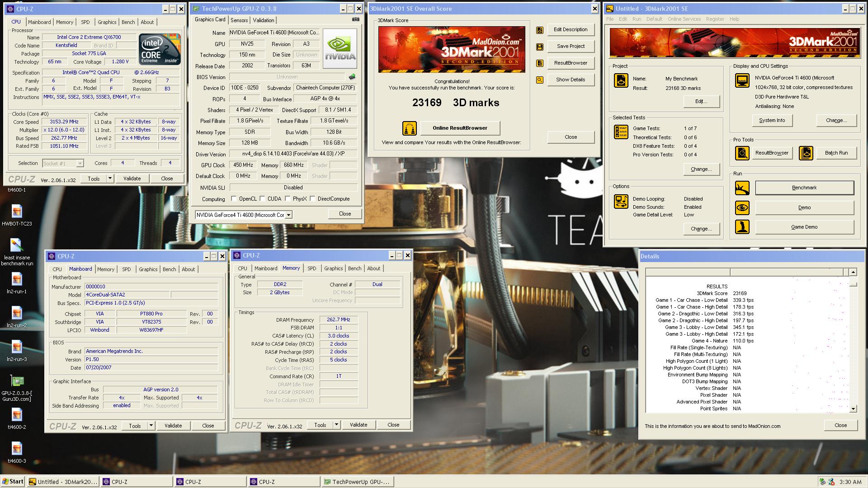
Task: Click the Show Details magnifier icon
Action: pyautogui.click(x=540, y=80)
